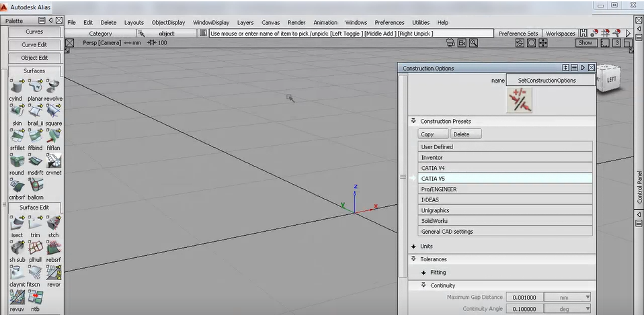
Task: Select the brail_ii birail tool
Action: 36,111
